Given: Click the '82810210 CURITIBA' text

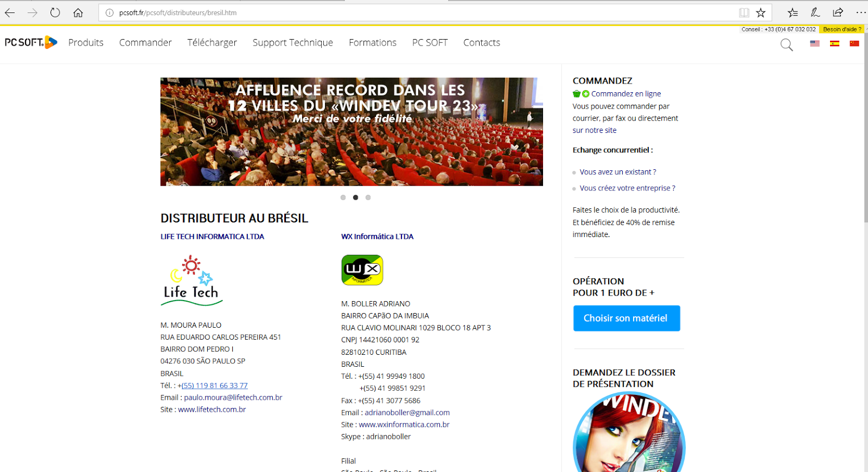Looking at the screenshot, I should [374, 352].
